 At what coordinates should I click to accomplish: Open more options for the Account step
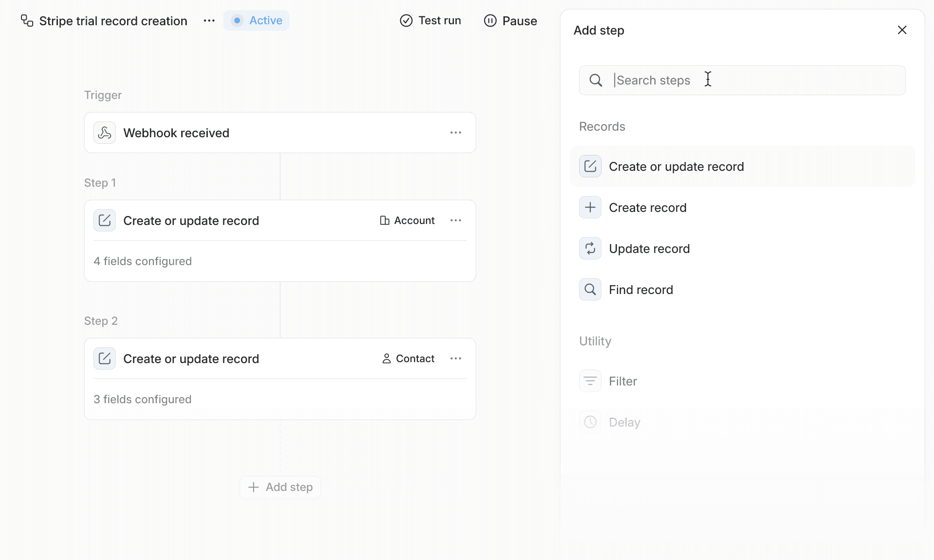tap(456, 221)
